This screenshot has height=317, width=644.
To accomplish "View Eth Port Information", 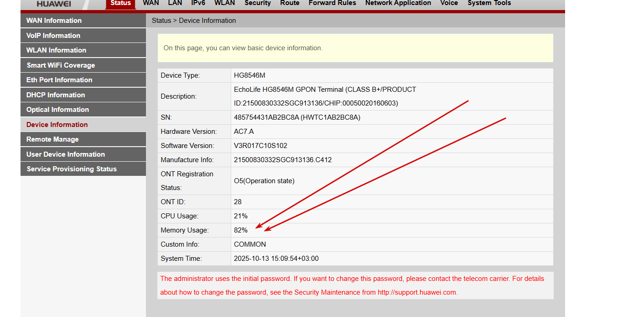I will (83, 80).
